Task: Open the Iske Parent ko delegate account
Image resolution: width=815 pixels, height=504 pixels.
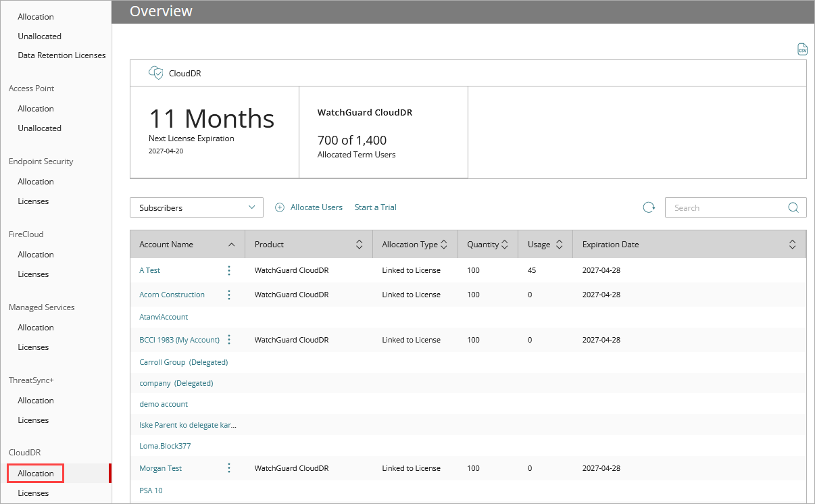Action: (x=188, y=425)
